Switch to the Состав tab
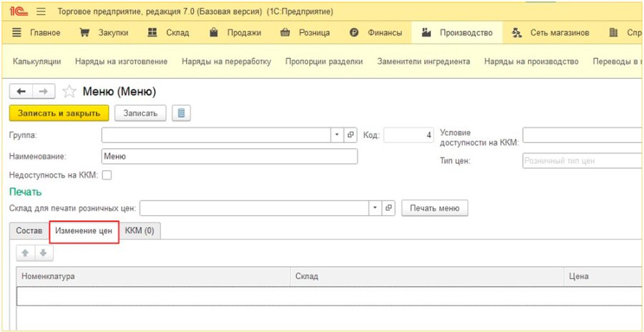The height and width of the screenshot is (332, 644). pyautogui.click(x=29, y=231)
